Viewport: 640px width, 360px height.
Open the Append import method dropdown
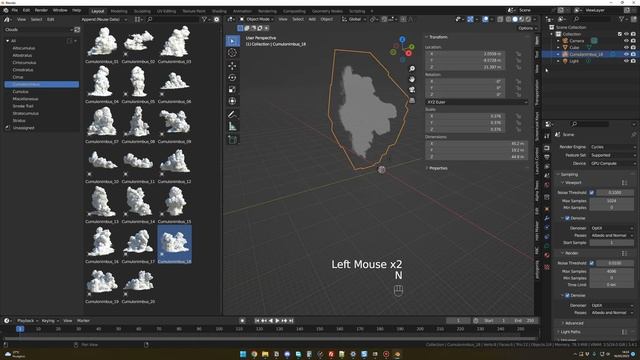(104, 19)
